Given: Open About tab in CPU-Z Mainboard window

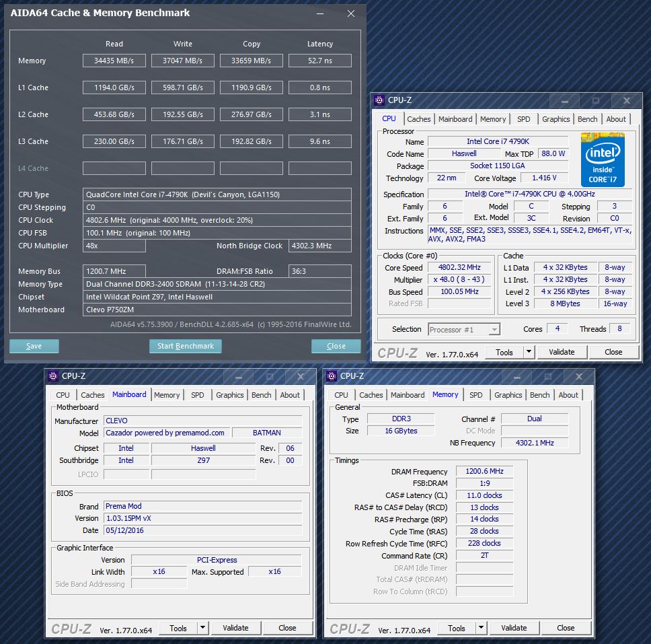Looking at the screenshot, I should tap(290, 395).
